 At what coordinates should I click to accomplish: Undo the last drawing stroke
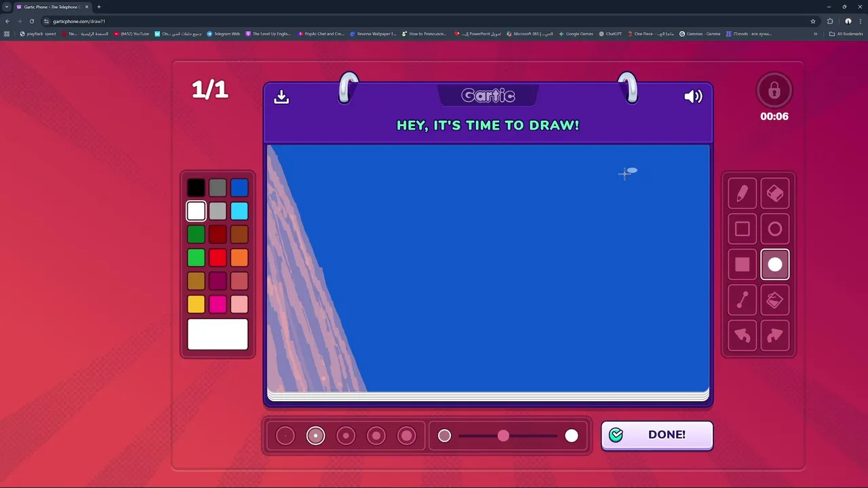742,335
